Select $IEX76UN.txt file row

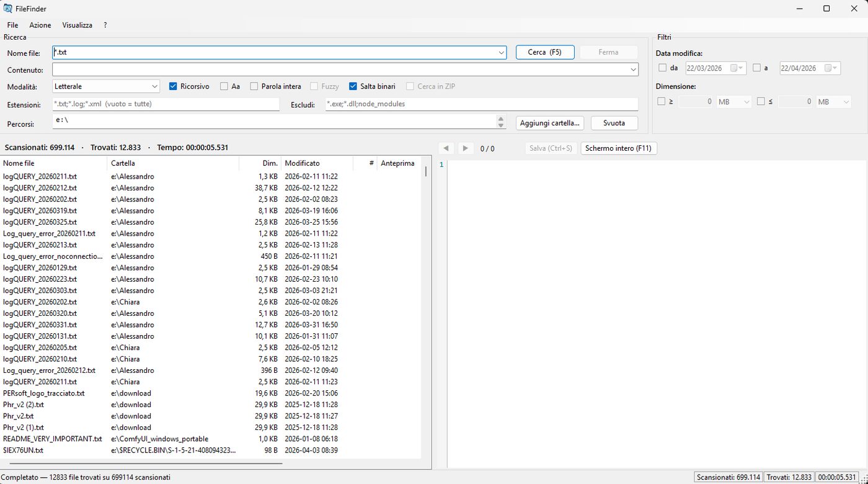click(x=211, y=450)
